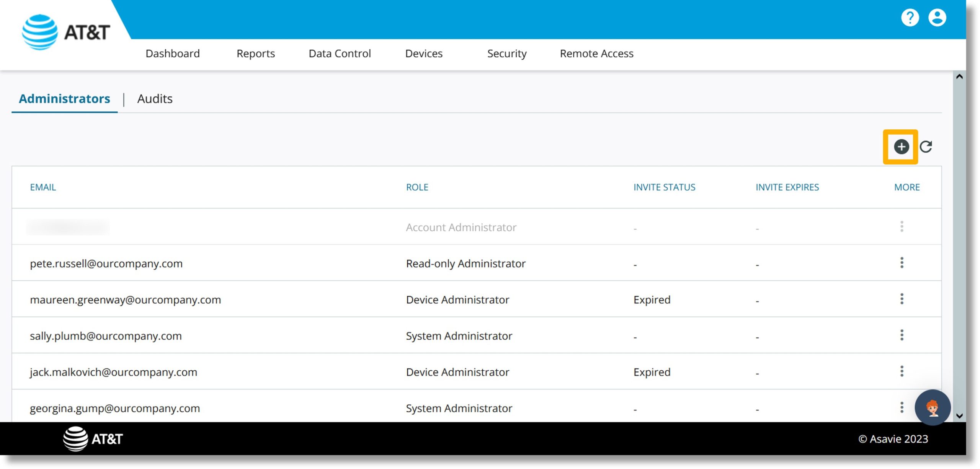Expand the Devices navigation menu

point(424,53)
